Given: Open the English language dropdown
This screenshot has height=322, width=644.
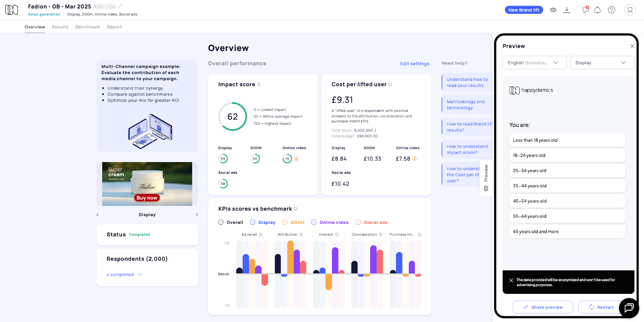Looking at the screenshot, I should click(x=534, y=63).
